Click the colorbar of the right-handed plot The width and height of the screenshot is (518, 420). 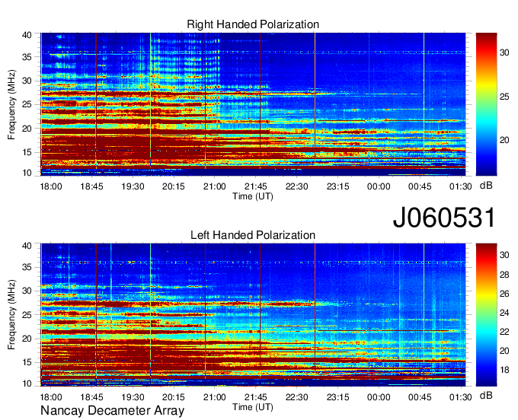[486, 104]
